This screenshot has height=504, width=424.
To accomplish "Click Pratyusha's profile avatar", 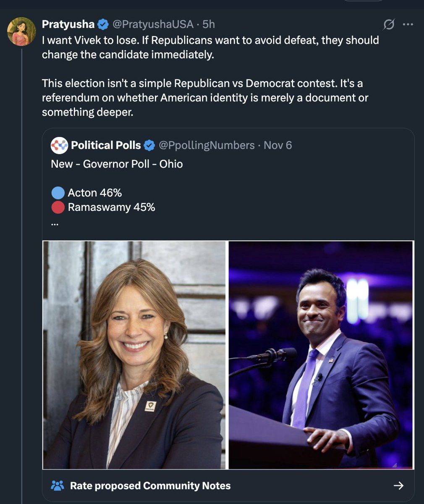I will click(22, 31).
